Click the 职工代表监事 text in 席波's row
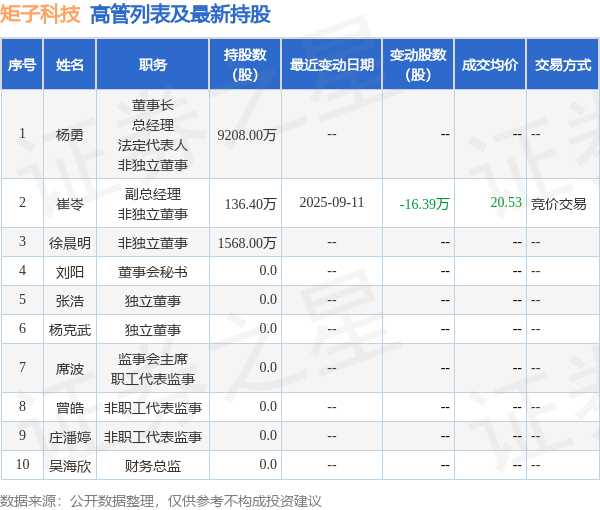Image resolution: width=600 pixels, height=510 pixels. [x=153, y=379]
